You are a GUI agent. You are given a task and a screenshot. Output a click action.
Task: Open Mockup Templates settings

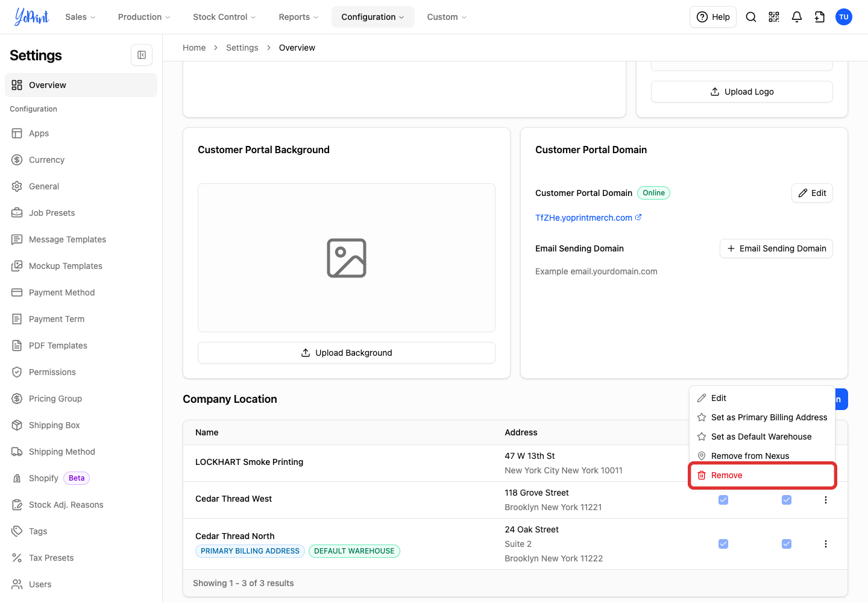tap(81, 266)
